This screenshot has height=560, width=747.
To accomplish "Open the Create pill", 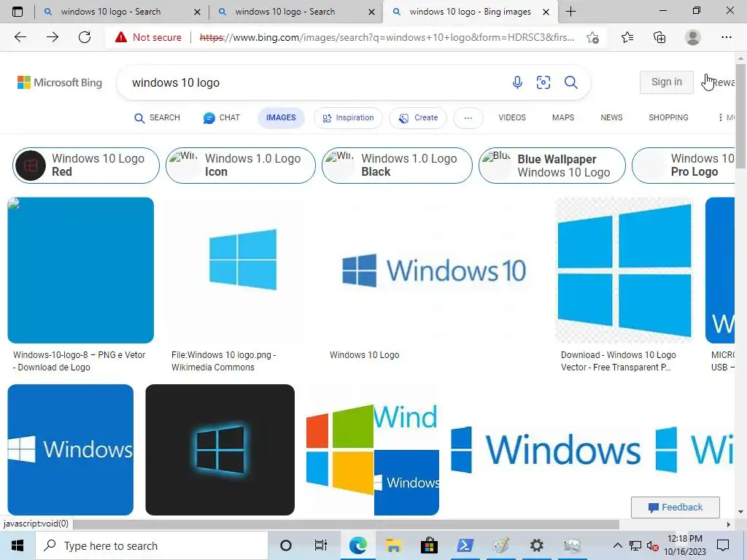I will coord(418,118).
